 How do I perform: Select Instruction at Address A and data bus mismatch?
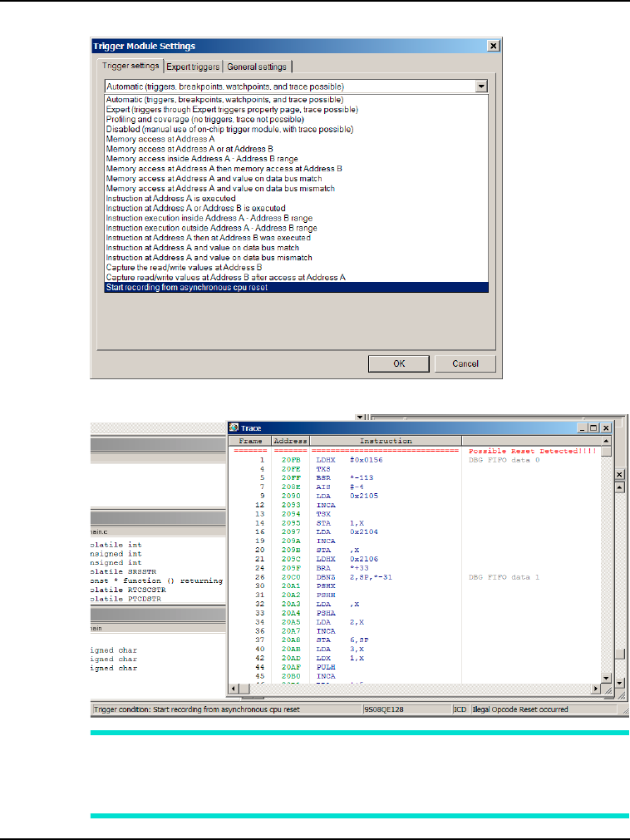[297, 258]
